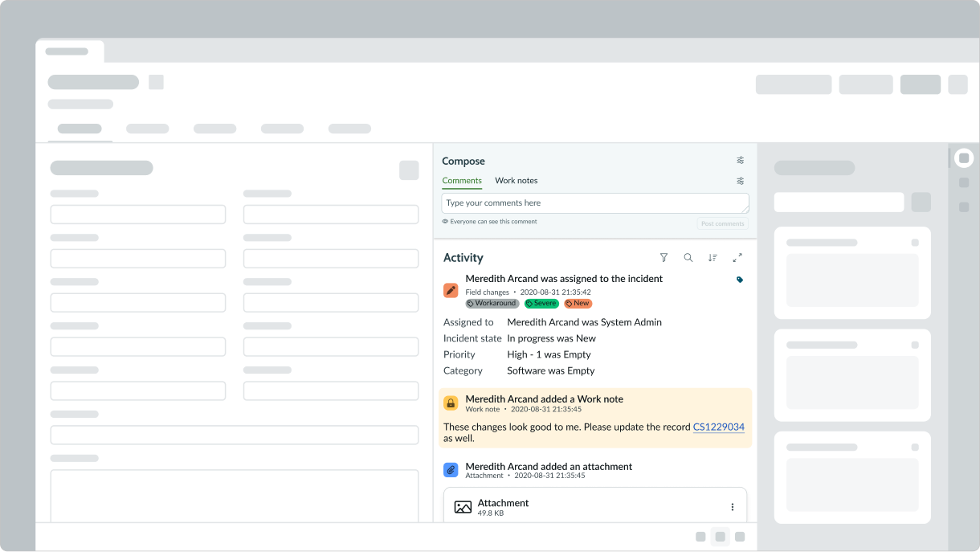This screenshot has height=552, width=980.
Task: Select the Comments tab
Action: click(462, 181)
